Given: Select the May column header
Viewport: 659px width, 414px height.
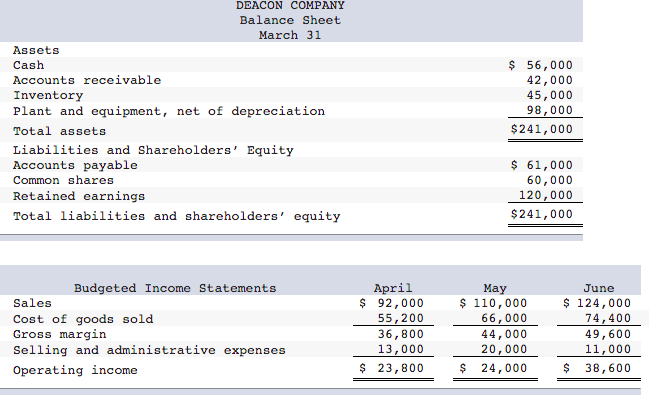Looking at the screenshot, I should tap(495, 288).
